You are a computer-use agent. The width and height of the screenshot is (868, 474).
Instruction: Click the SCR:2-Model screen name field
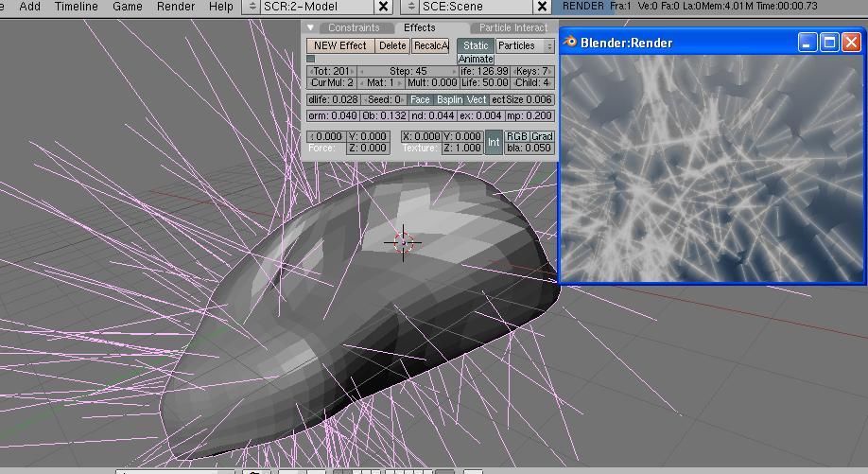317,7
